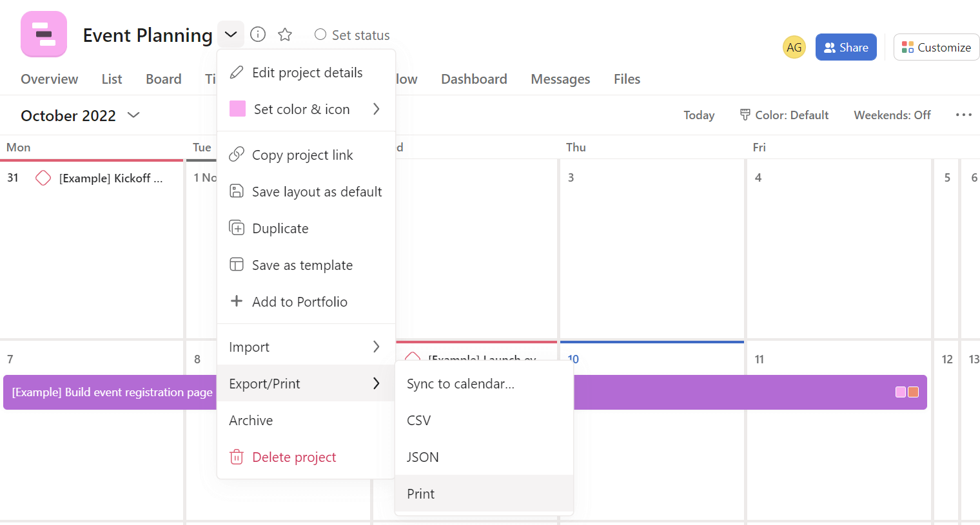Viewport: 980px width, 525px height.
Task: Open the AG user avatar
Action: (x=794, y=47)
